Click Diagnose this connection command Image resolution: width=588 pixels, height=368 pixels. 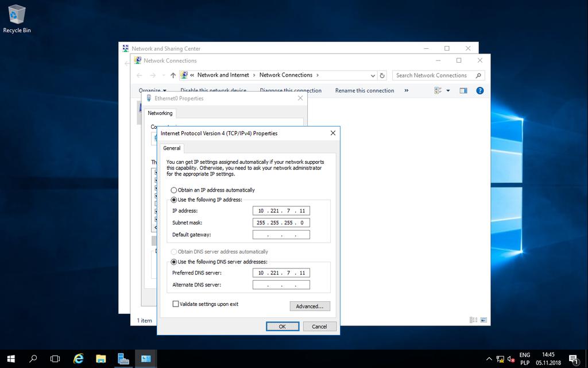[291, 90]
